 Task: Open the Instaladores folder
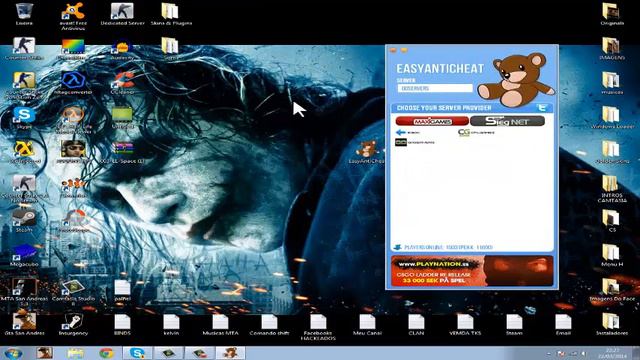point(611,324)
